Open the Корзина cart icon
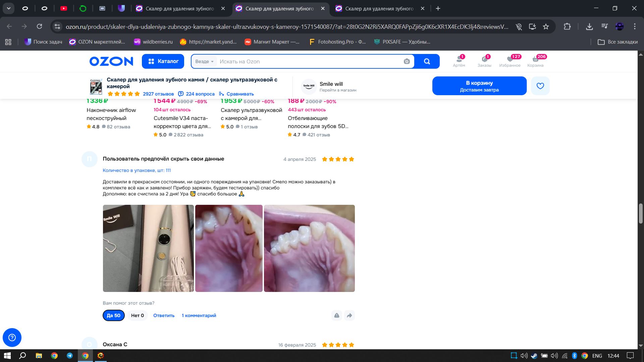This screenshot has width=644, height=362. pyautogui.click(x=535, y=61)
